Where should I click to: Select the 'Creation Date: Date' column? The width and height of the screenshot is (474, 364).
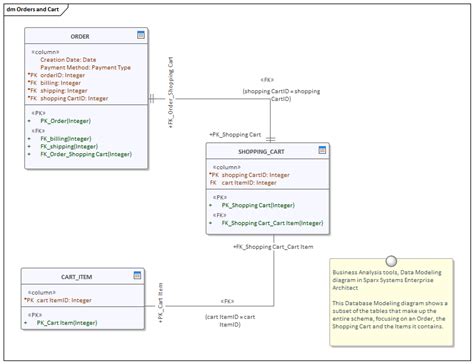pos(68,60)
